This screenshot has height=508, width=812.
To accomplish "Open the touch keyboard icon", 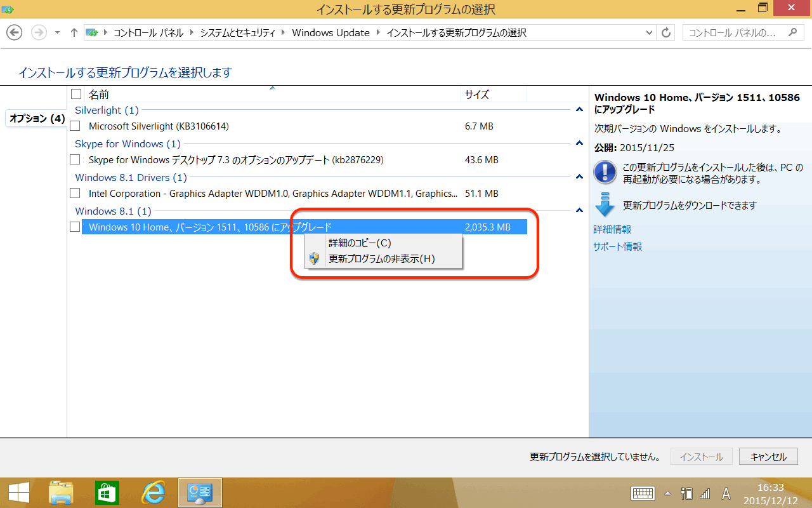I will [643, 493].
